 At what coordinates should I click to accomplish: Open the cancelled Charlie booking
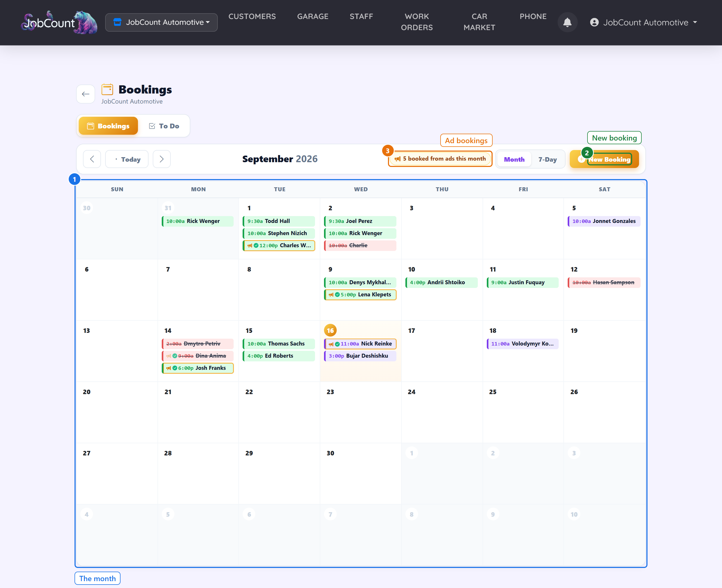360,246
